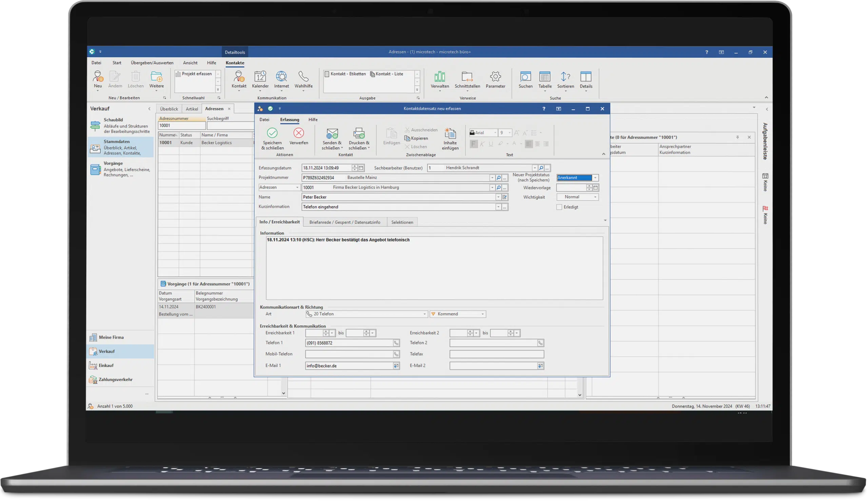Viewport: 868px width, 501px height.
Task: Click Speichern & schließen green checkmark icon
Action: tap(272, 133)
